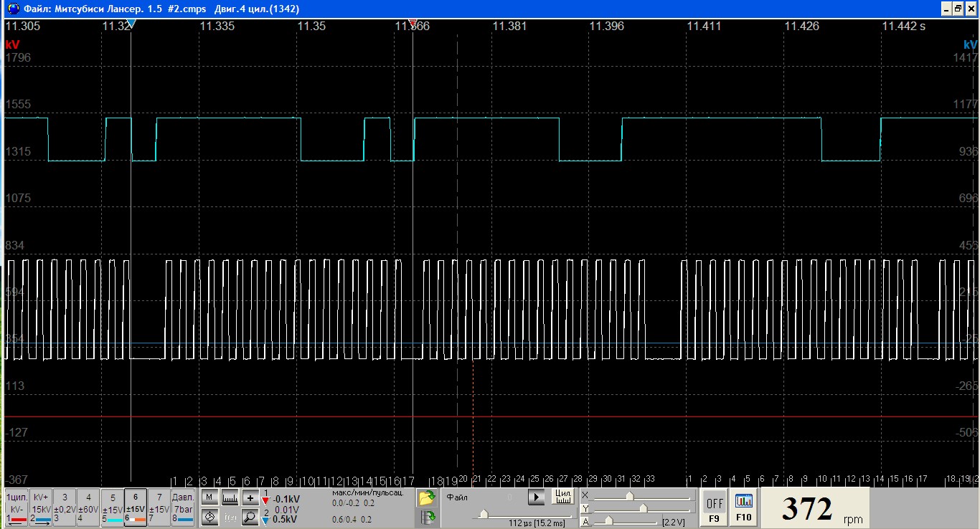This screenshot has width=980, height=529.
Task: Click the -0.1kV marker 1 value
Action: (286, 500)
